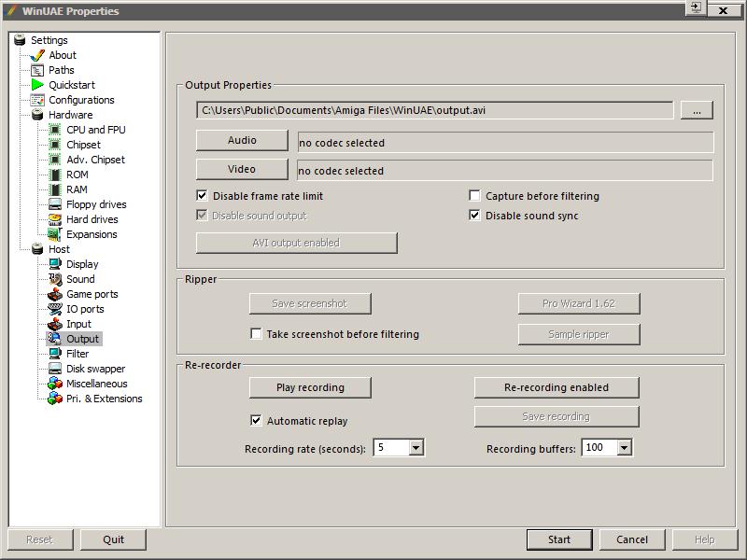Click the green Quickstart arrow icon

[37, 85]
